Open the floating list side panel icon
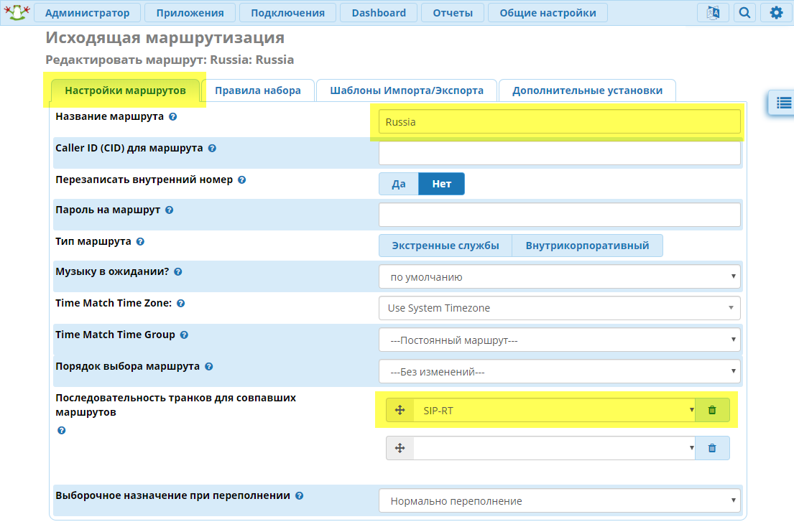This screenshot has width=794, height=532. pyautogui.click(x=783, y=103)
